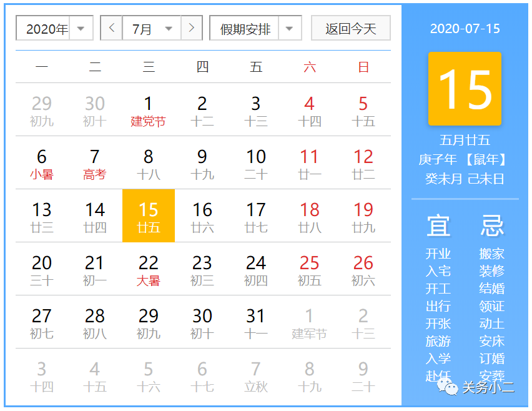Select highlighted date 15 廿五 in grid
532x411 pixels.
149,216
